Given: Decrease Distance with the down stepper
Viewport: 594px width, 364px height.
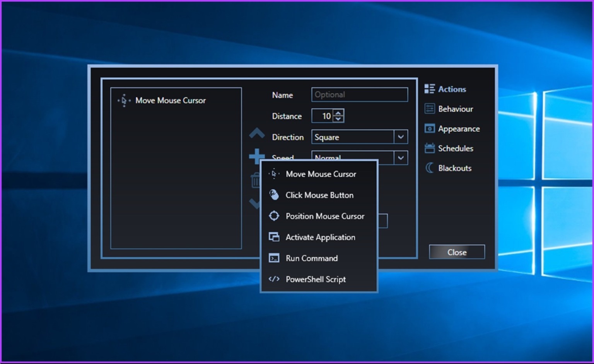Looking at the screenshot, I should 338,119.
